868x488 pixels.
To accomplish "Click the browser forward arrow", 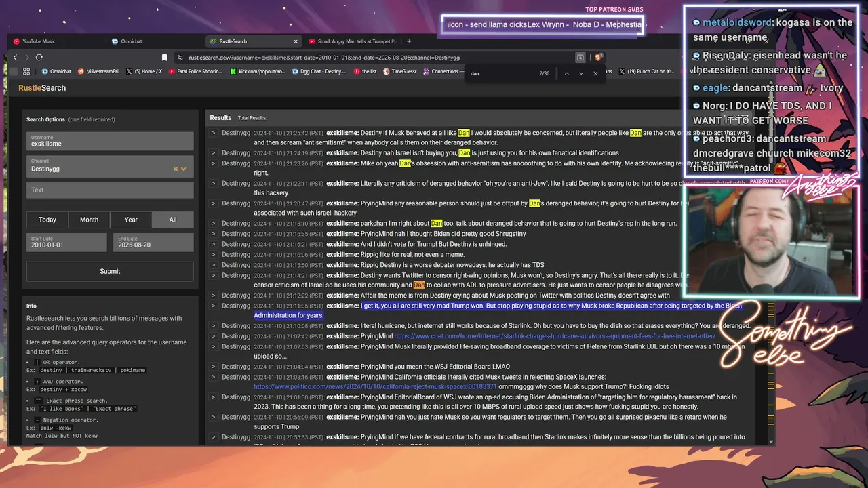I will pyautogui.click(x=27, y=58).
